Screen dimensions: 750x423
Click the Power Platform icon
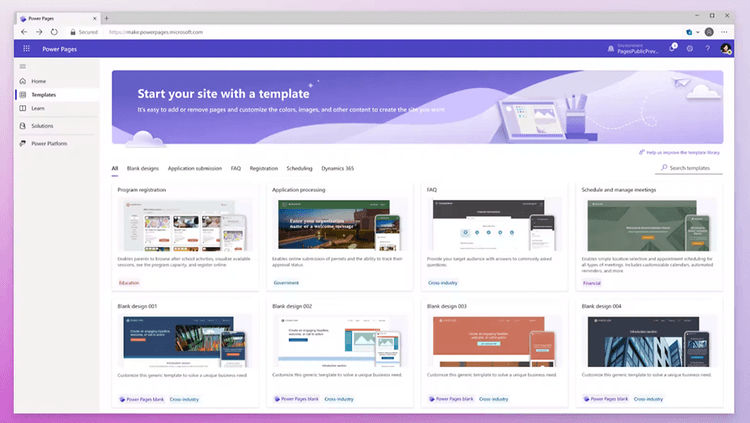[22, 144]
